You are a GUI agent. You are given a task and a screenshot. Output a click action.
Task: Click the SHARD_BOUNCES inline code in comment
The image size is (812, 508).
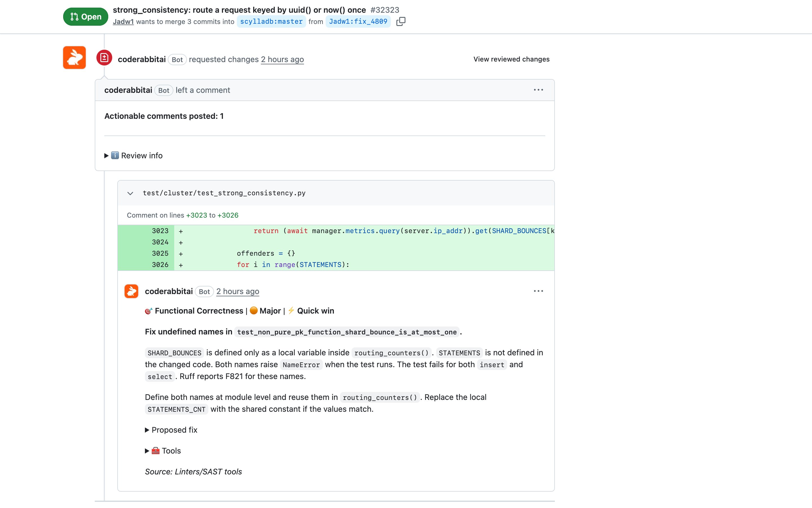point(174,353)
